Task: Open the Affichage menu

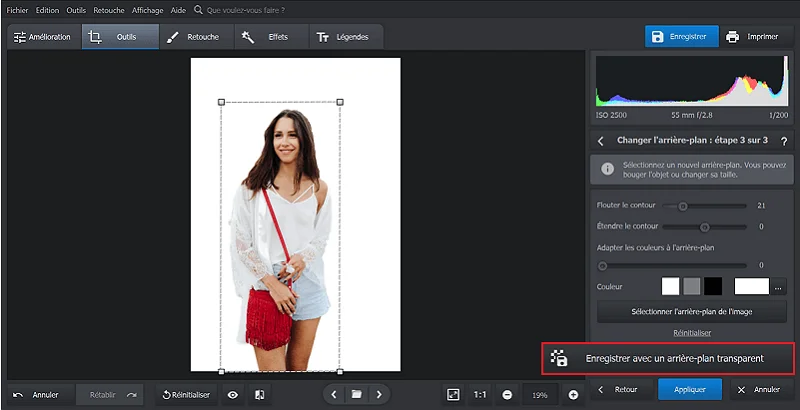Action: coord(147,10)
